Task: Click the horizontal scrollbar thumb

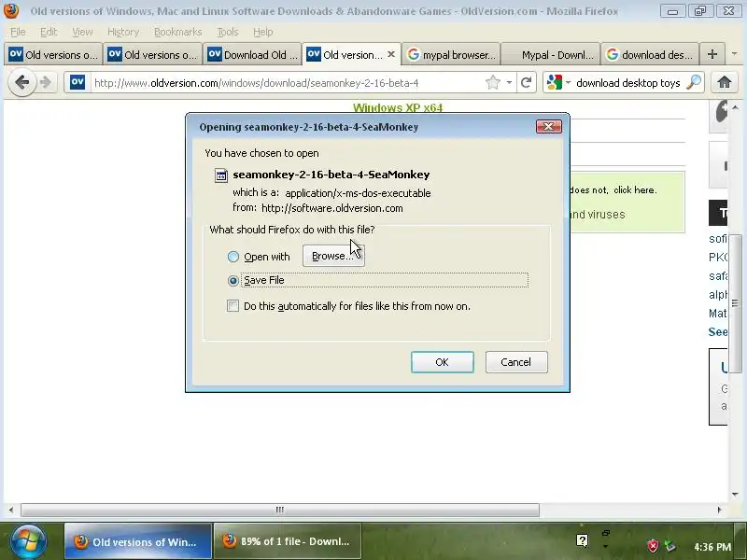Action: [x=280, y=510]
